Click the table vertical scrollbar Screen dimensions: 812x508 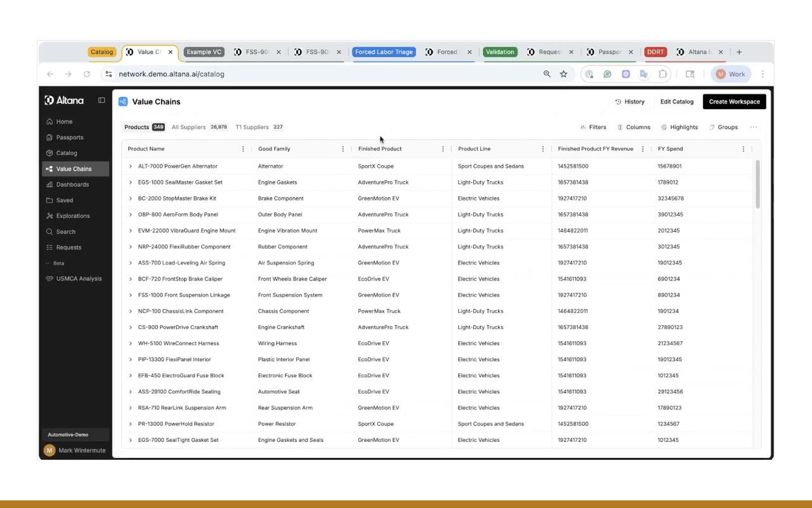(x=757, y=184)
